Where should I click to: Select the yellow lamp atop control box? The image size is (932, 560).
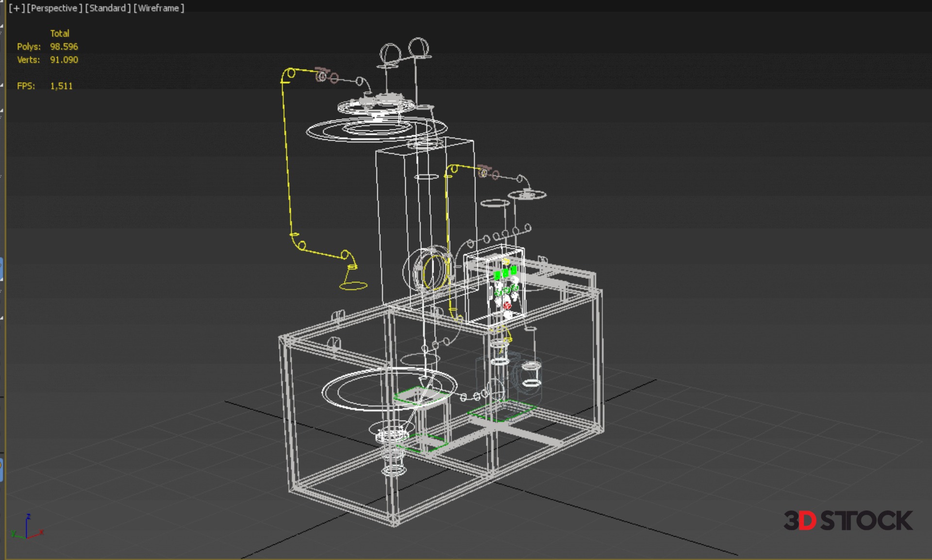pos(506,262)
